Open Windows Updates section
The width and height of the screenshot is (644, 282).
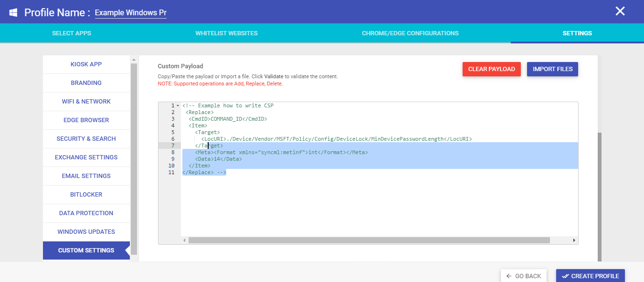86,232
